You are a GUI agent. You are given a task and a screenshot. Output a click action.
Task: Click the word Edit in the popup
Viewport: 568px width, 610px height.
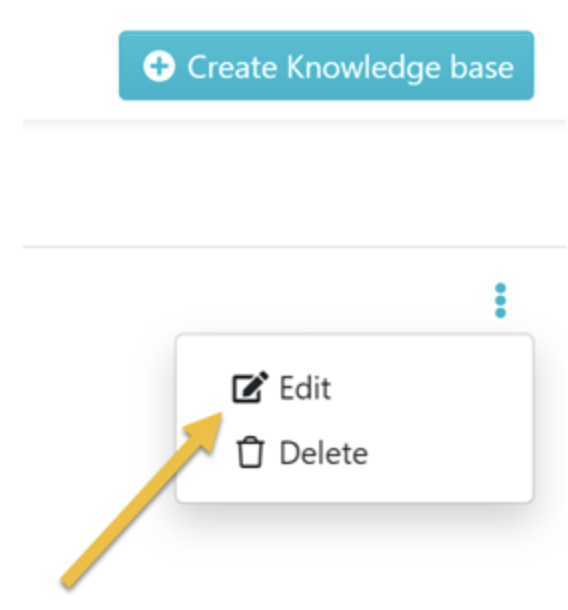tap(305, 388)
